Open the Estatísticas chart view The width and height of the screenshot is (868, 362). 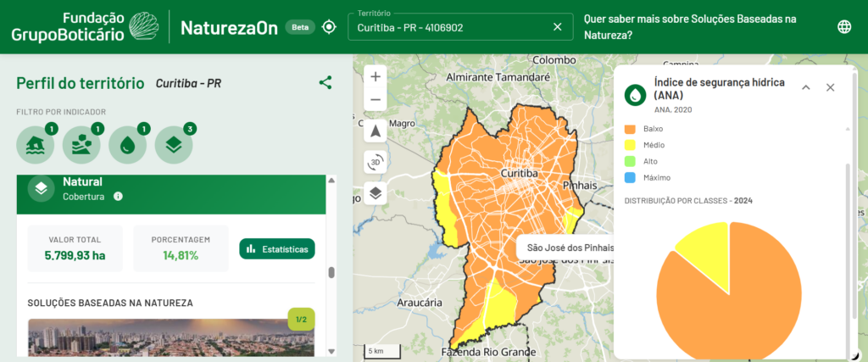277,249
